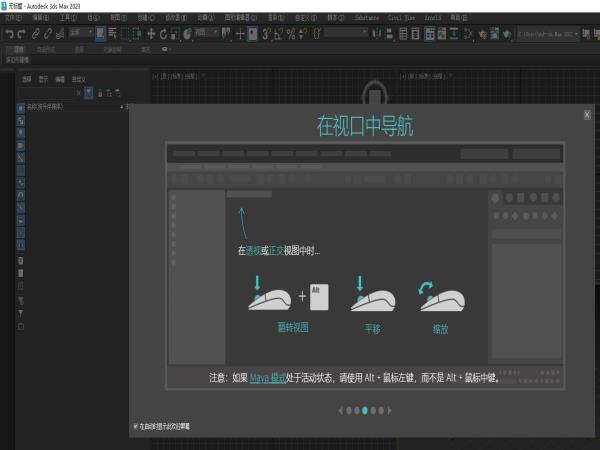The width and height of the screenshot is (600, 450).
Task: Click 正交 link in welcome dialog
Action: [276, 251]
